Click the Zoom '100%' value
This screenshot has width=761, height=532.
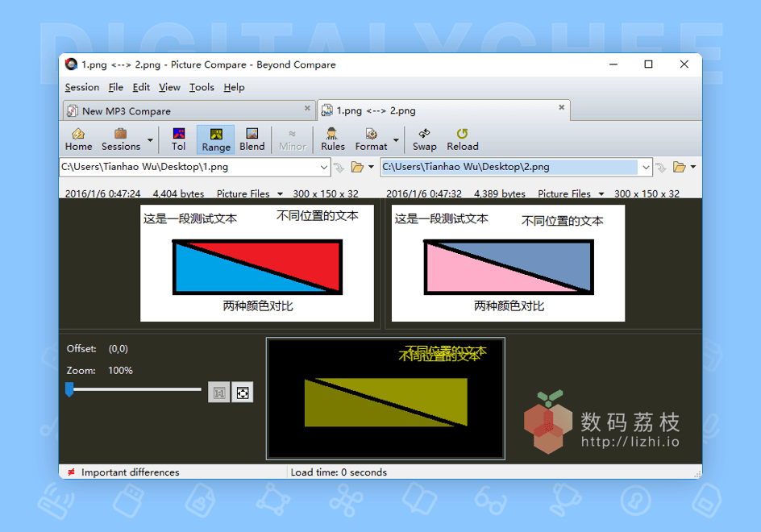pyautogui.click(x=120, y=370)
